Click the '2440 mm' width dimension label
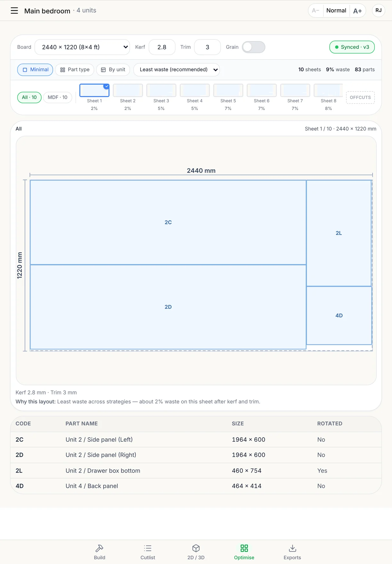Viewport: 392px width, 564px height. pos(201,170)
